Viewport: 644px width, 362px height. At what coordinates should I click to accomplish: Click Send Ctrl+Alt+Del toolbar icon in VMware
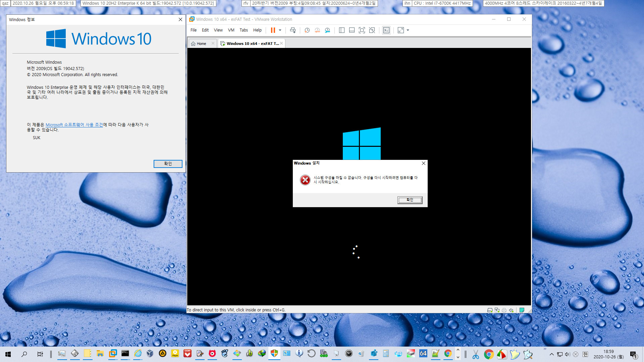coord(293,30)
